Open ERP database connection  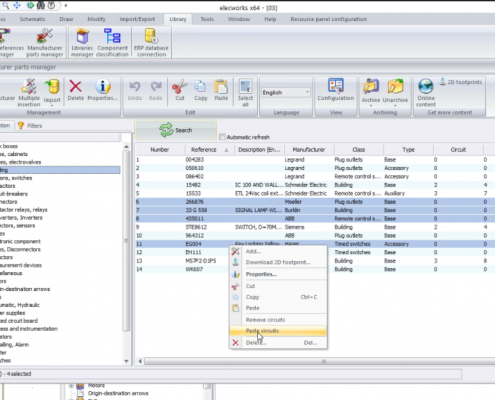tap(151, 42)
